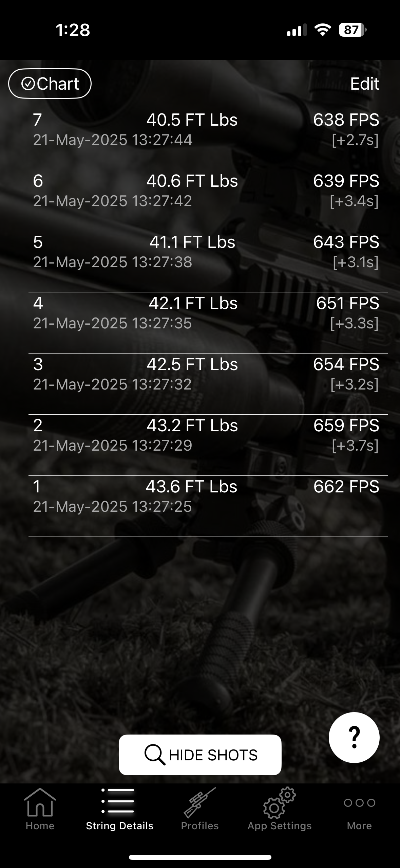
Task: Open the question mark help button
Action: [354, 738]
